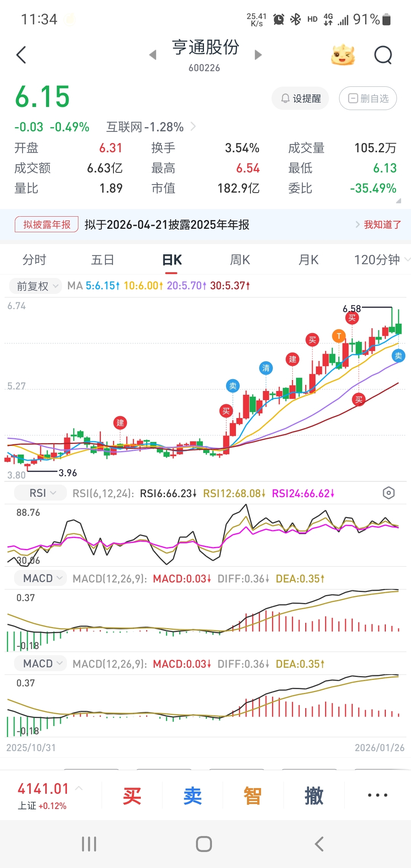Open the second MACD indicator dropdown
The width and height of the screenshot is (411, 868).
[x=40, y=664]
